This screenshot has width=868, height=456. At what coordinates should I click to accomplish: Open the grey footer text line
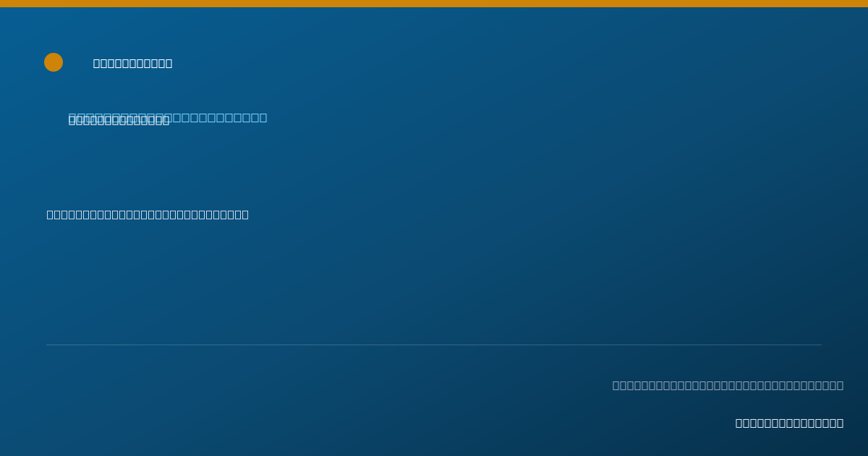tap(728, 386)
